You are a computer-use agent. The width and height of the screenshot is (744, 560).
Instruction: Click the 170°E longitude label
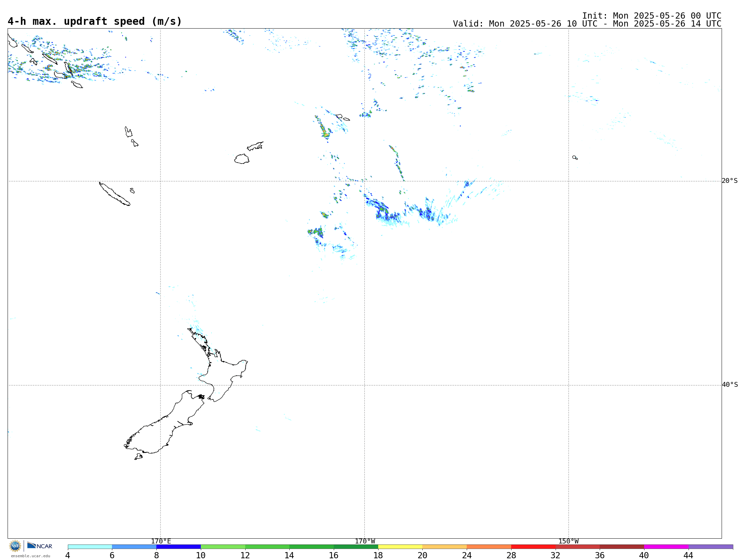(x=161, y=541)
